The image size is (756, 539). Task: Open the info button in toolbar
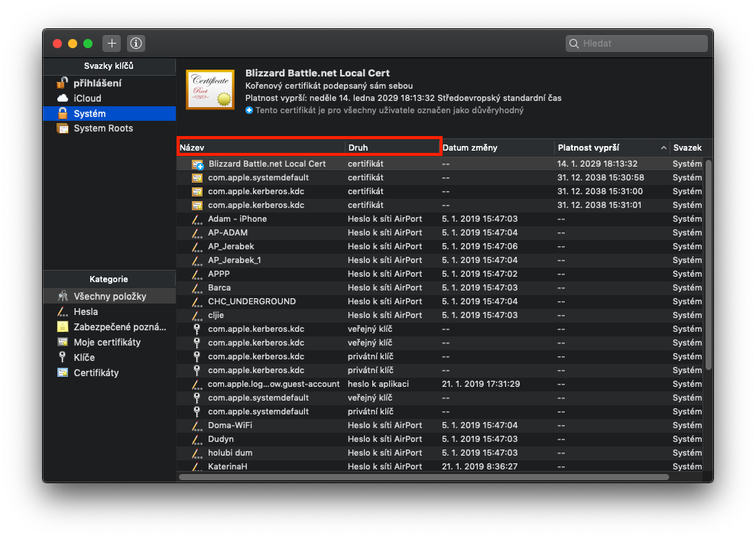point(135,44)
